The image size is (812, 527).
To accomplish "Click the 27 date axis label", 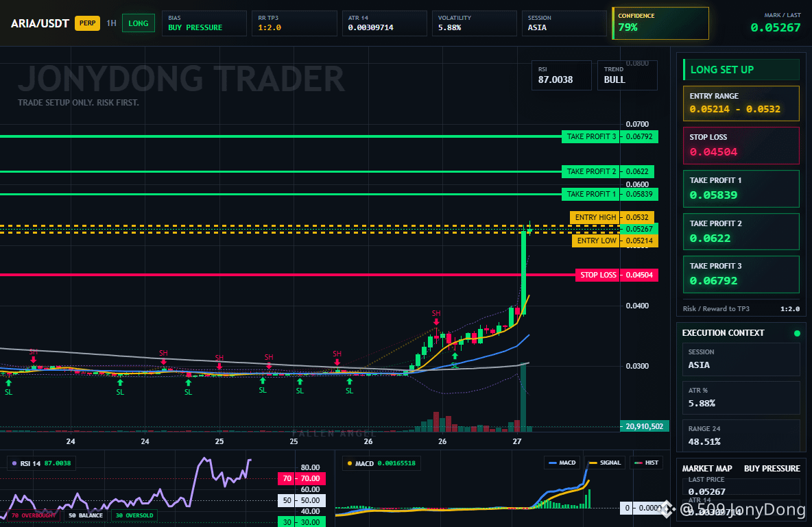I will (517, 441).
